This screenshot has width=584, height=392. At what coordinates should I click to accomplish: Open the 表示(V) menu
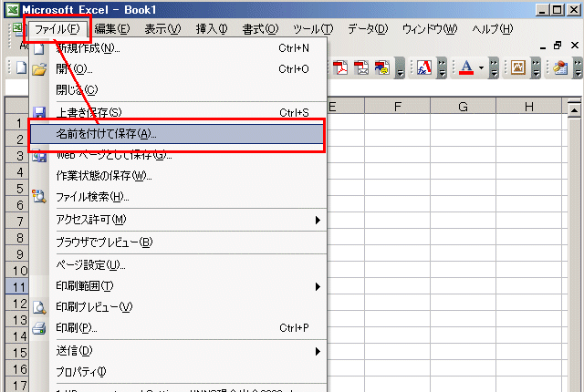[162, 29]
